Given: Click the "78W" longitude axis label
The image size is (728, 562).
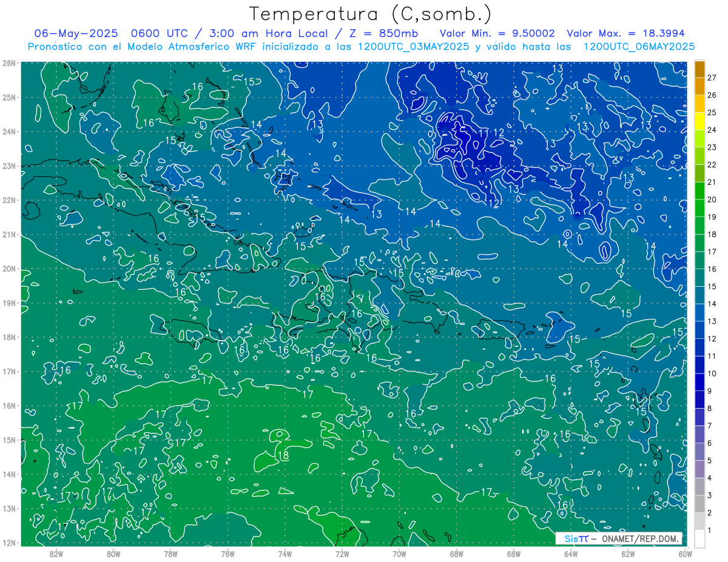Looking at the screenshot, I should point(170,554).
